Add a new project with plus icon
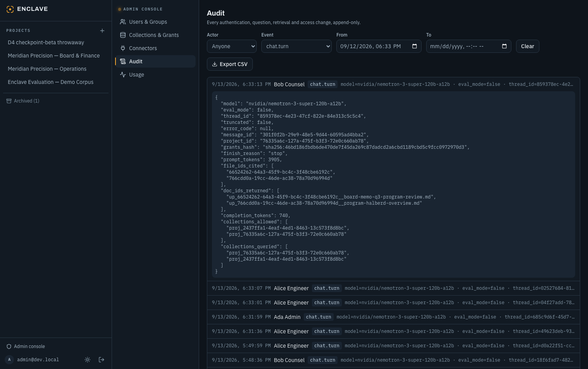 tap(102, 31)
